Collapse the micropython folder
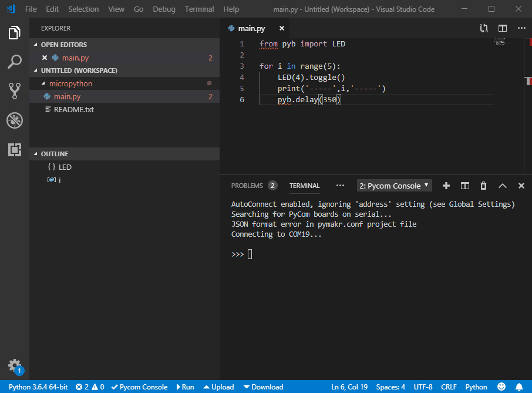Image resolution: width=532 pixels, height=393 pixels. pos(70,83)
